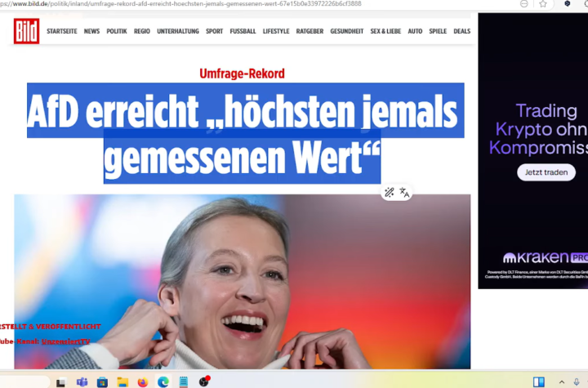Viewport: 588px width, 388px height.
Task: Click the circled ellipsis icon in the address bar
Action: [x=523, y=4]
